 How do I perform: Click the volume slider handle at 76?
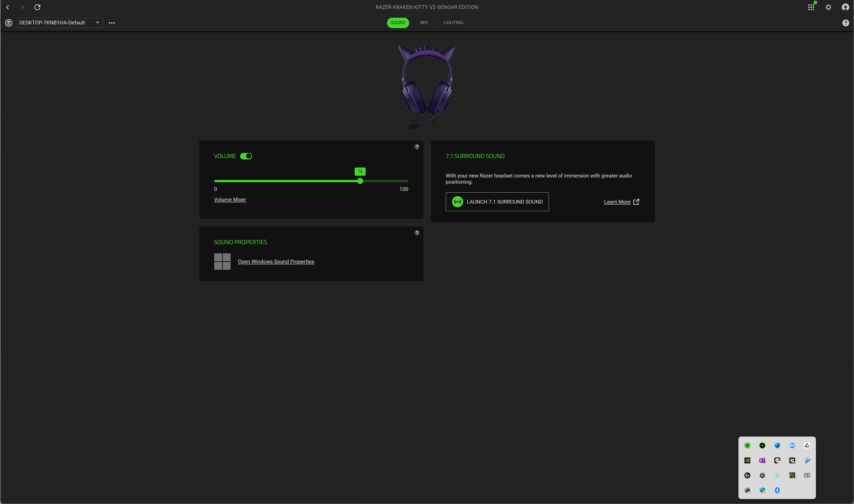tap(360, 181)
